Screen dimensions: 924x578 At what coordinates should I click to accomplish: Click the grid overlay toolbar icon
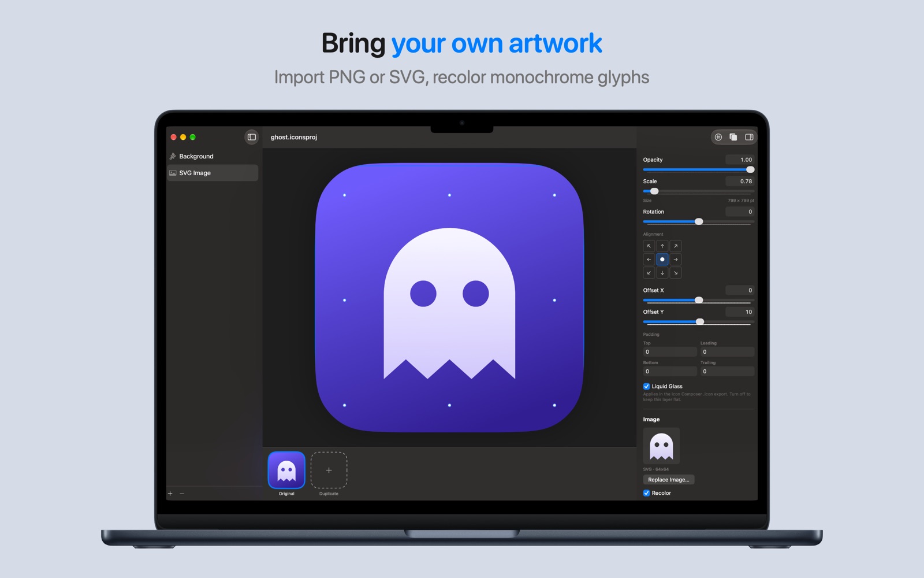tap(718, 137)
